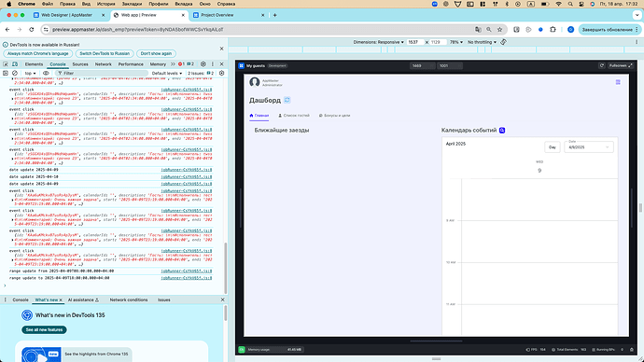
Task: Click the inspect element picker icon
Action: click(x=6, y=64)
